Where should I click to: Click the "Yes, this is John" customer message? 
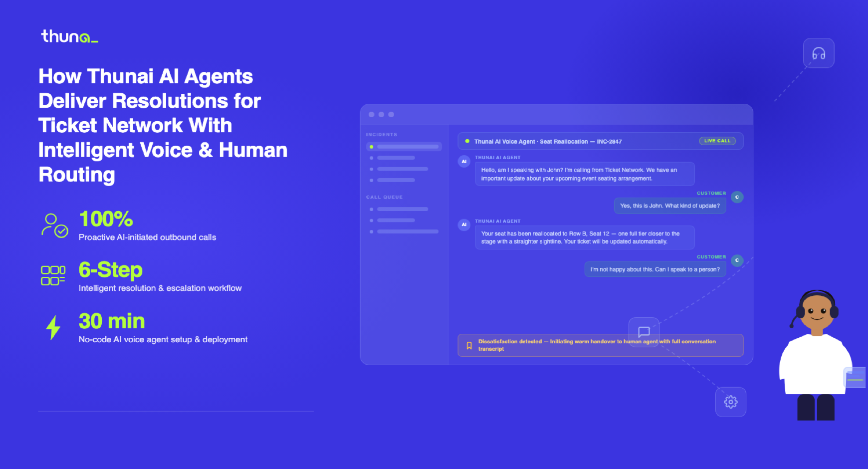(x=670, y=206)
